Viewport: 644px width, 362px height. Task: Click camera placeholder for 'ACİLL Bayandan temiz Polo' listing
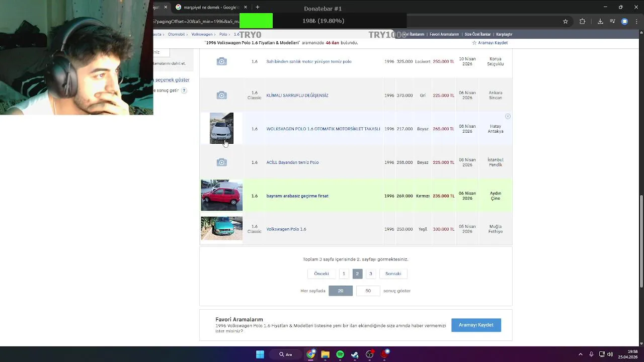[221, 162]
